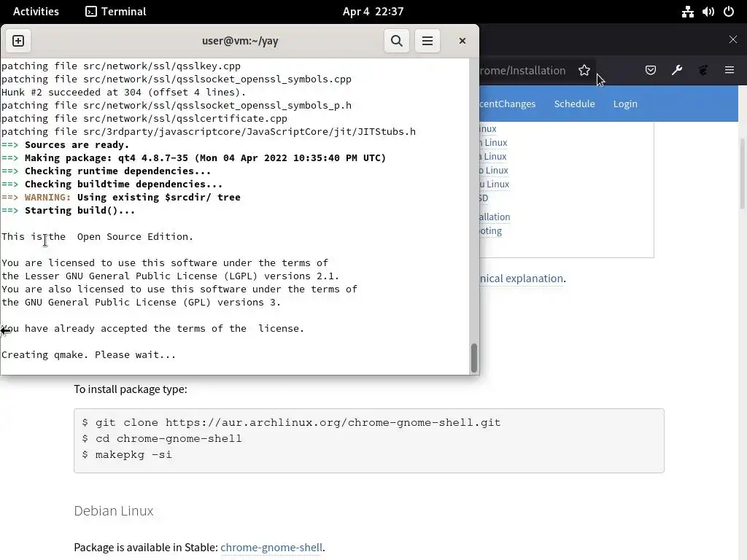Screen dimensions: 747x560
Task: Click the 'cd chrome-gnome-shell' line
Action: tap(162, 438)
